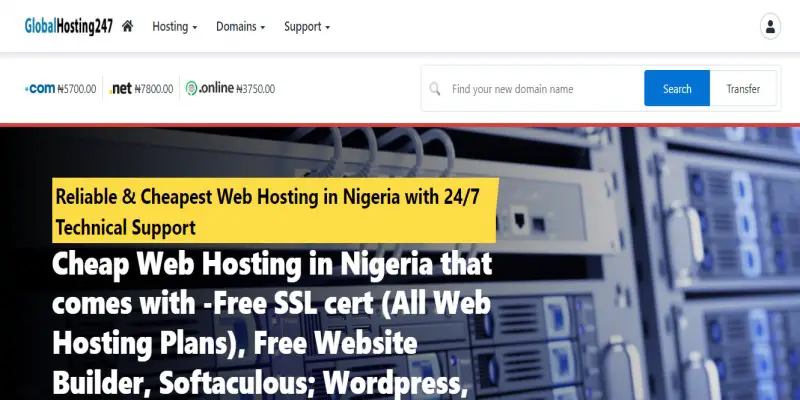Open the user account icon
The width and height of the screenshot is (800, 400).
(770, 27)
